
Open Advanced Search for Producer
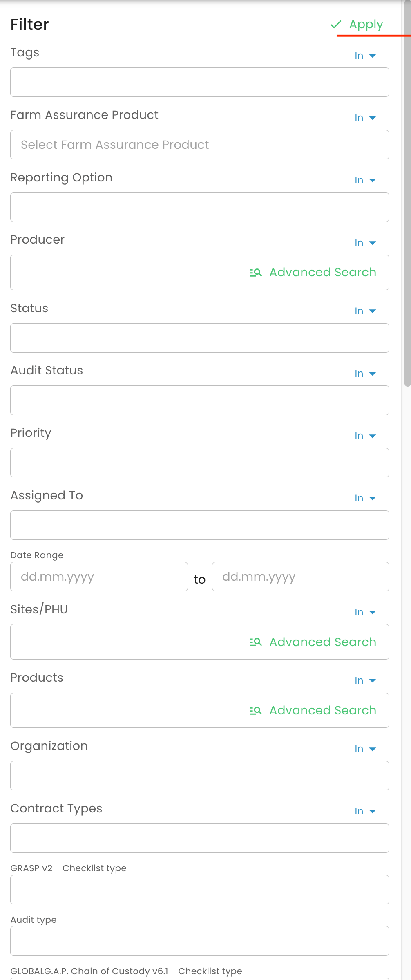point(313,273)
